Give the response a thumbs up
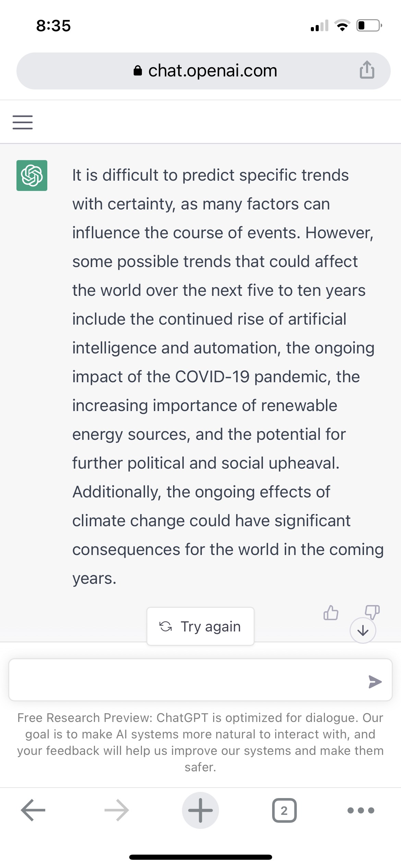Screen dimensions: 401x868 pos(331,612)
